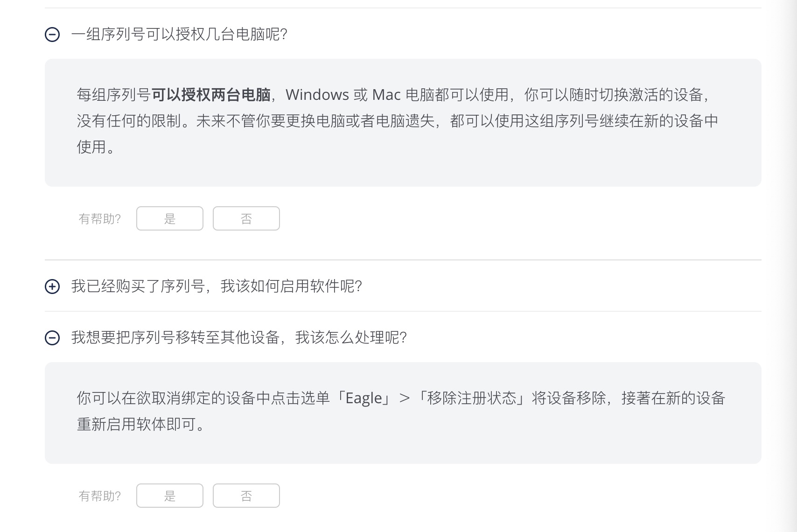Click 否 under the device transfer answer
The width and height of the screenshot is (797, 532).
coord(246,496)
